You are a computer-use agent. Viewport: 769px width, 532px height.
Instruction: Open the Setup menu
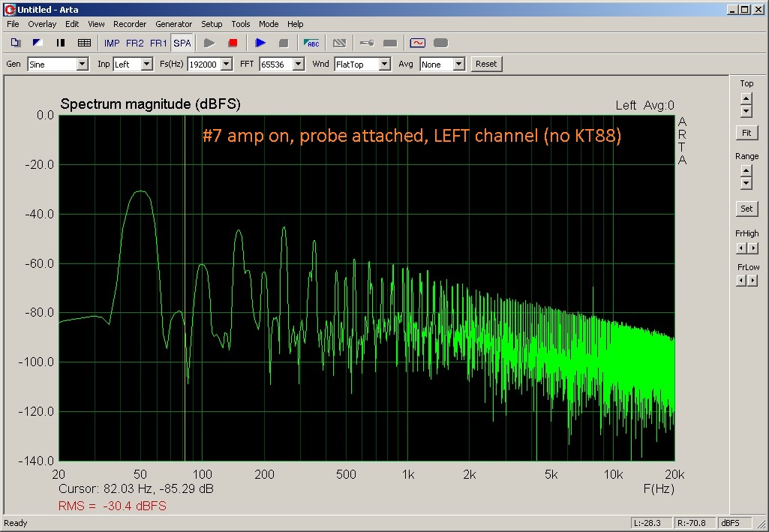coord(212,24)
